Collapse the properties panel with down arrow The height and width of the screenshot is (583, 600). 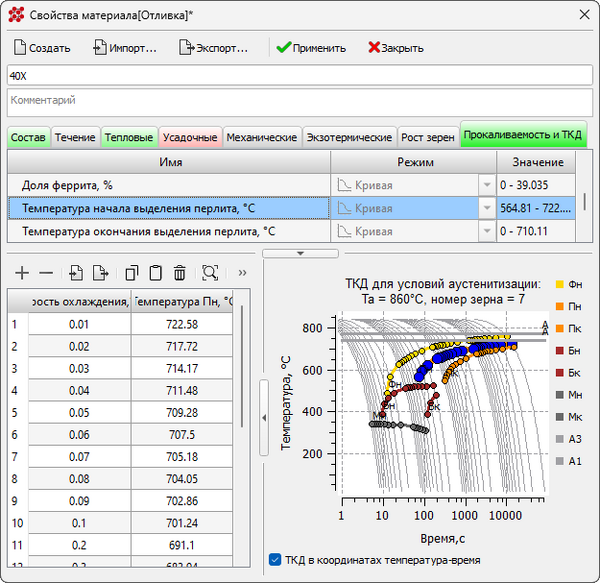tap(300, 253)
